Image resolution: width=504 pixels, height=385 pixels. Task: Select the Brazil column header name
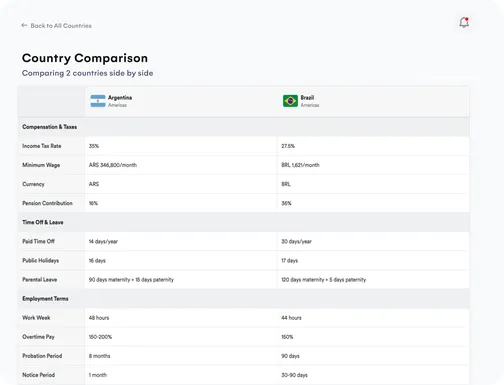[x=307, y=98]
